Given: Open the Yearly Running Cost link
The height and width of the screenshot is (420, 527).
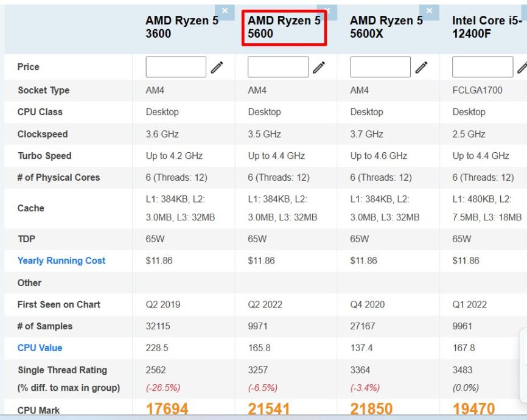Looking at the screenshot, I should pyautogui.click(x=61, y=261).
